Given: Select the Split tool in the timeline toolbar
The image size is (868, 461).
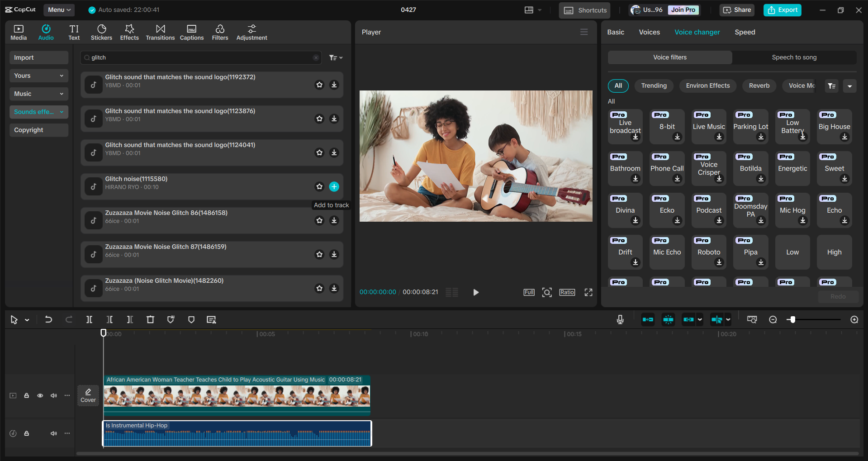Looking at the screenshot, I should (x=89, y=319).
